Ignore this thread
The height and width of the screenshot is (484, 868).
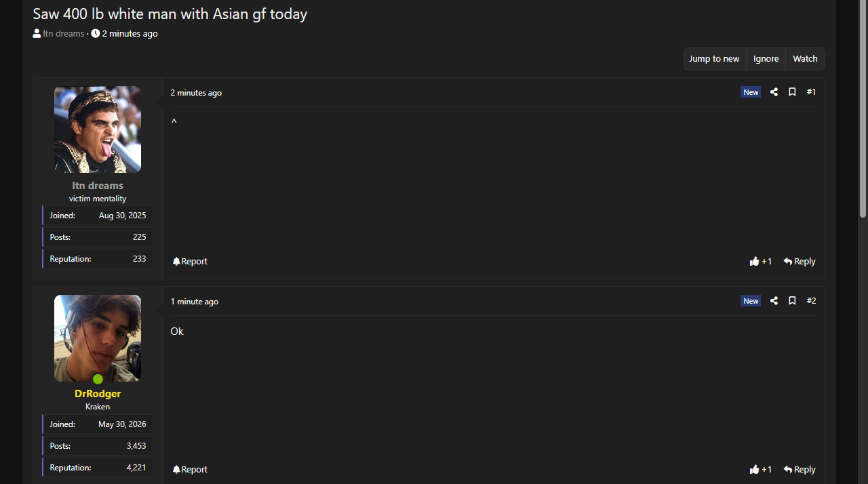766,59
